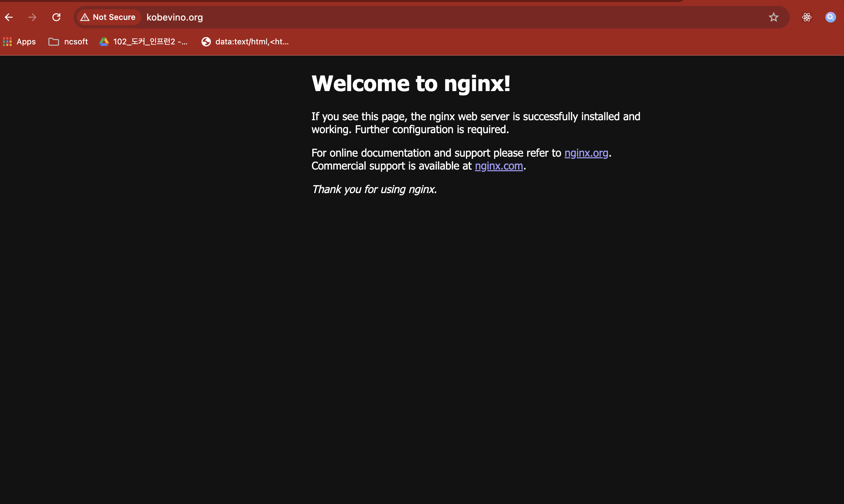The image size is (844, 504).
Task: Click the browser back navigation arrow
Action: point(9,17)
